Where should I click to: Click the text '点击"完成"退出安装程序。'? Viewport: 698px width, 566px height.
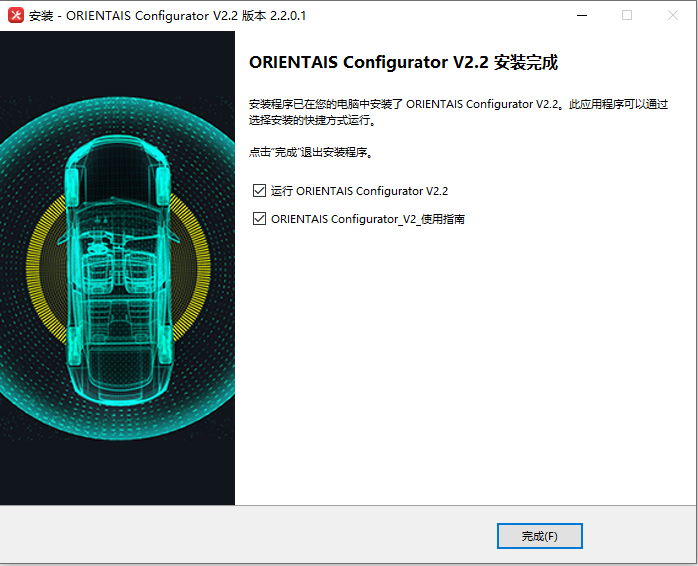click(312, 152)
